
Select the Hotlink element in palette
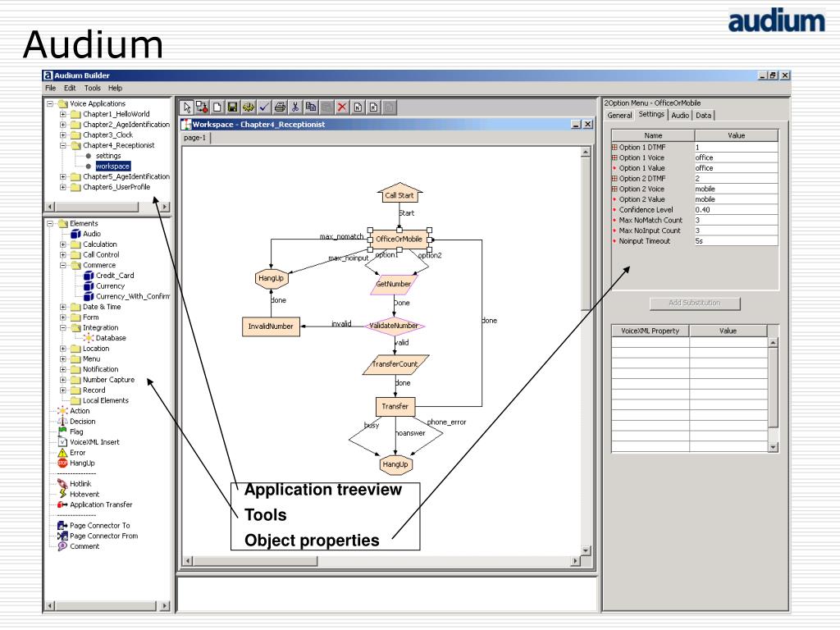[75, 484]
